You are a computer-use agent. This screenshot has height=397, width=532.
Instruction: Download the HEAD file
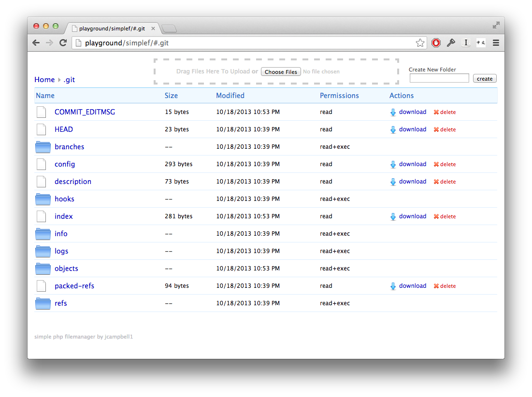tap(408, 129)
